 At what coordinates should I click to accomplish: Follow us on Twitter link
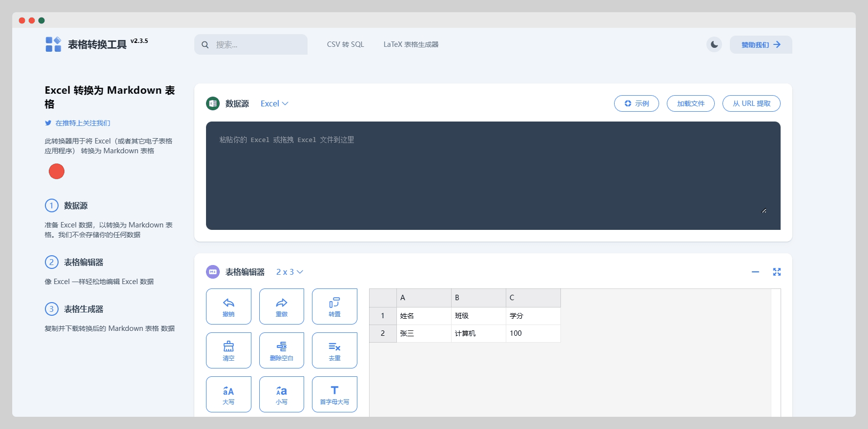tap(83, 123)
